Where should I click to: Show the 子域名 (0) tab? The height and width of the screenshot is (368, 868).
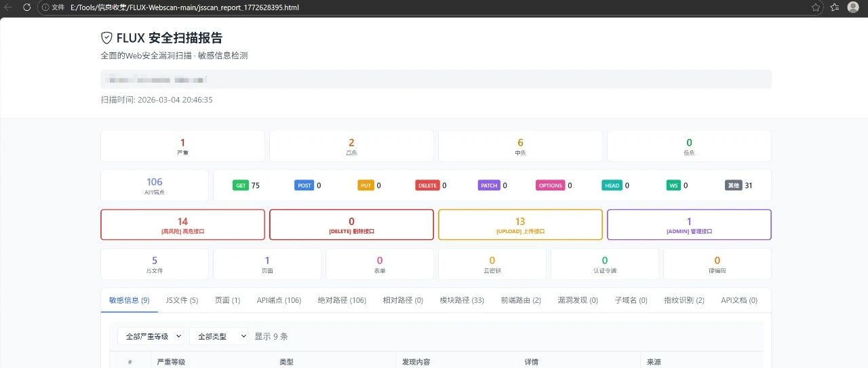click(631, 300)
